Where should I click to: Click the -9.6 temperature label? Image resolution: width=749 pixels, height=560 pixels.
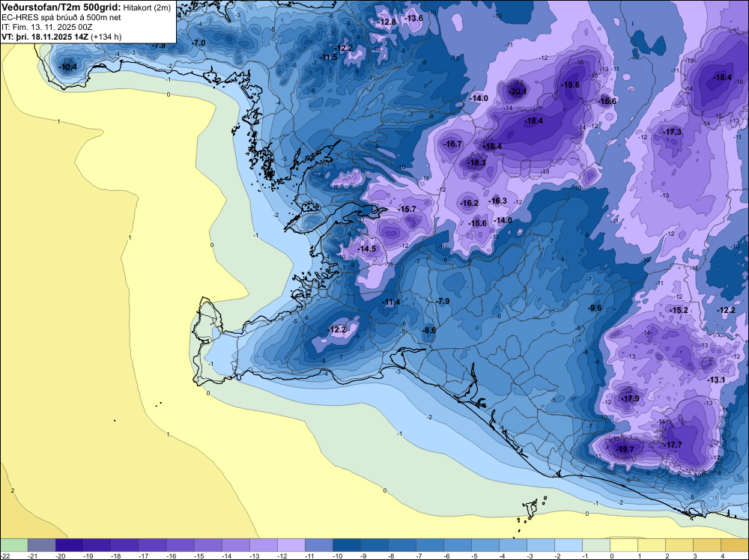point(595,308)
